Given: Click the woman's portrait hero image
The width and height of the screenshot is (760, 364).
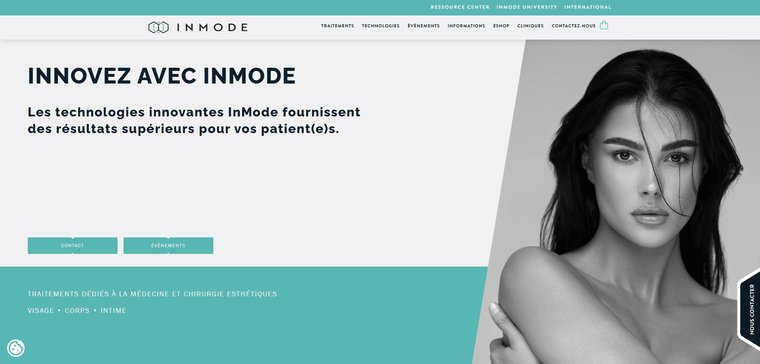Looking at the screenshot, I should tap(625, 202).
